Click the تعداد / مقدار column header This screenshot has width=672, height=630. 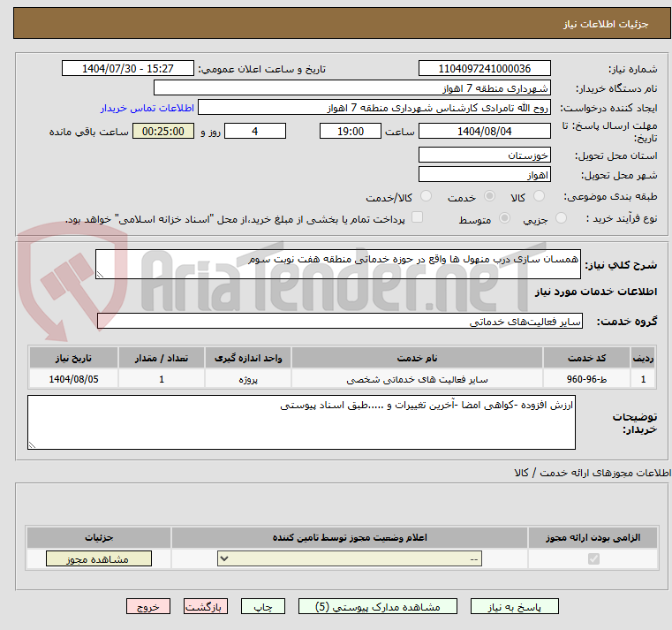pos(161,358)
